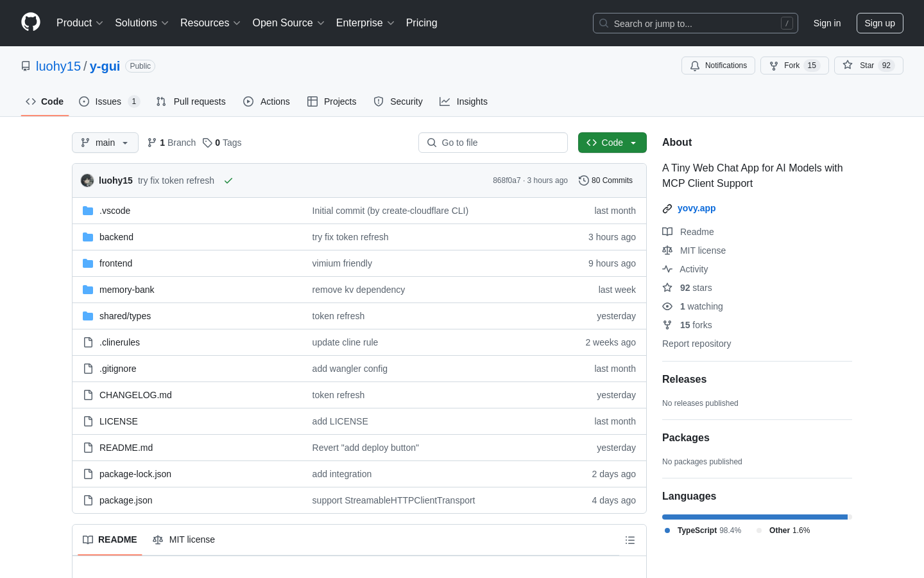
Task: Click the Activity pulse icon
Action: [667, 269]
